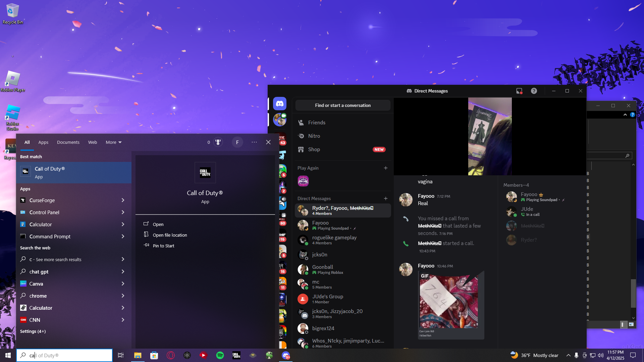Click the GIF thumbnail from Fayooo

pos(448,301)
